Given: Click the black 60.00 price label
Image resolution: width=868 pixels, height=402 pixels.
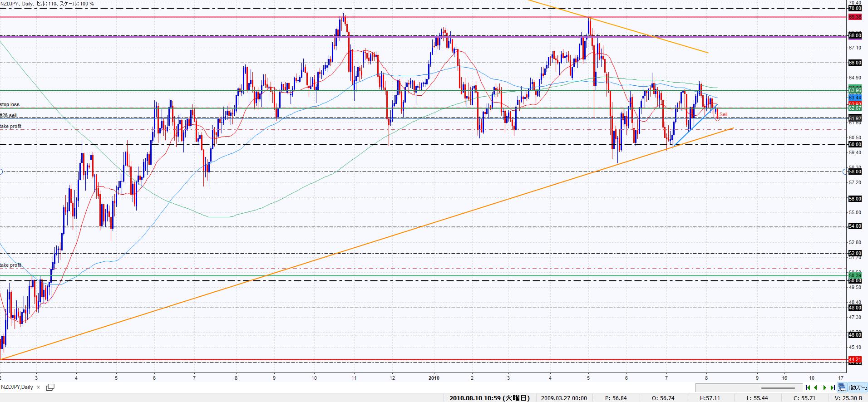Looking at the screenshot, I should coord(854,144).
